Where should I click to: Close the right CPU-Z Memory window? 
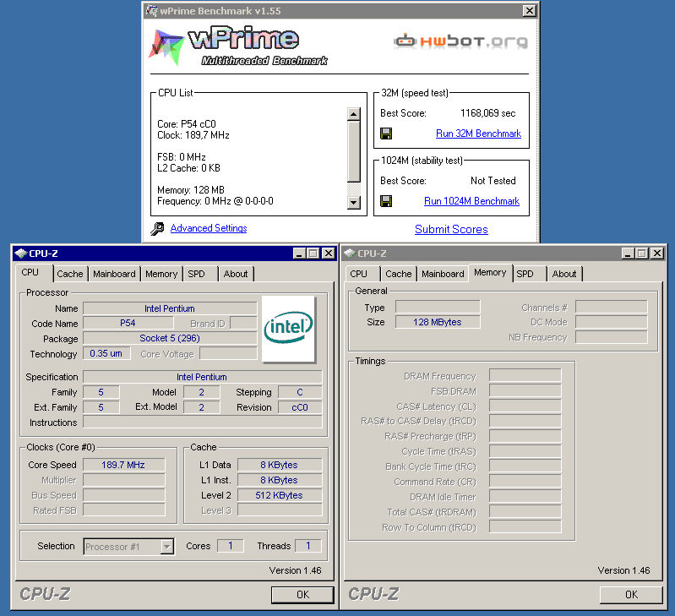pos(657,253)
